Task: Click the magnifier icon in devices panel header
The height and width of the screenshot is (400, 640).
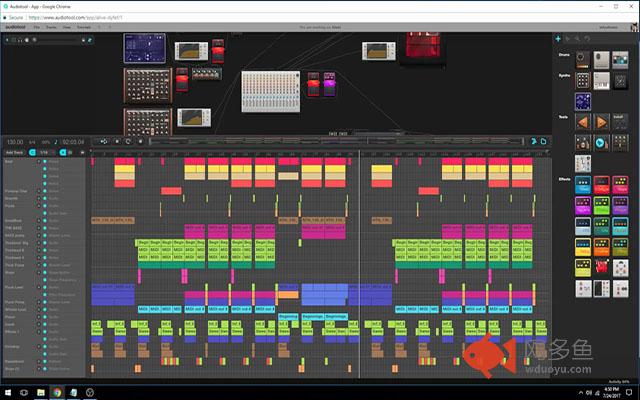Action: point(577,39)
